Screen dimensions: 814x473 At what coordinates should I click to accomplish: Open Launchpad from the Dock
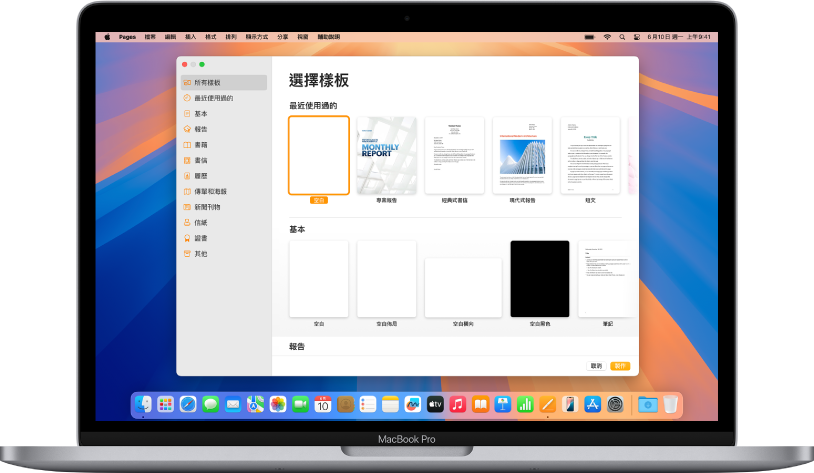[x=166, y=404]
